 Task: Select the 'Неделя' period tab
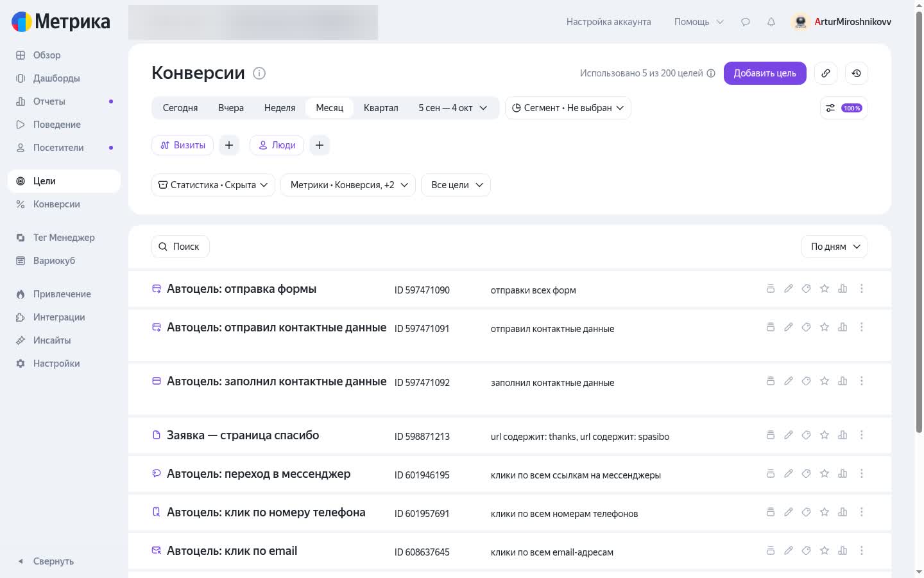[x=280, y=108]
